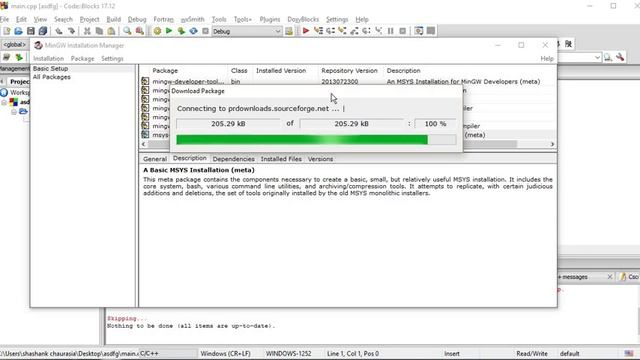Click the Step out debug icon
The width and height of the screenshot is (640, 360).
[x=354, y=31]
